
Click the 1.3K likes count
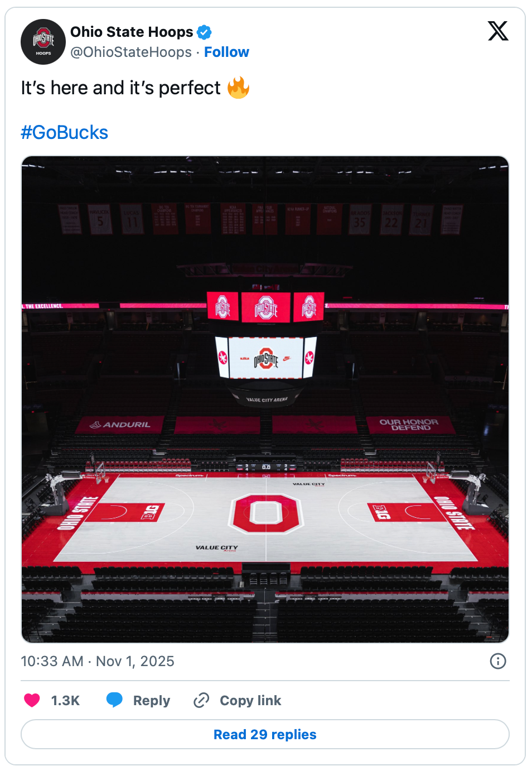pyautogui.click(x=65, y=700)
